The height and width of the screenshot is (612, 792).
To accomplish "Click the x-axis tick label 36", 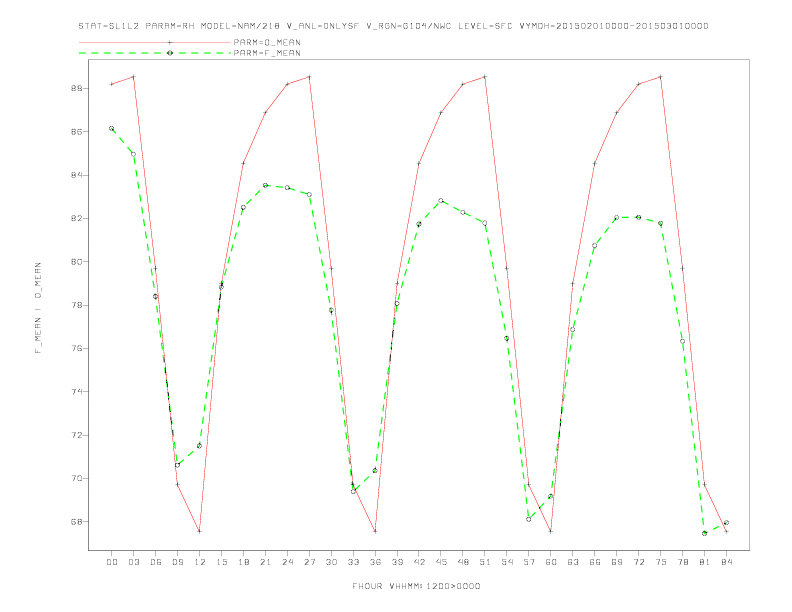I will (375, 562).
